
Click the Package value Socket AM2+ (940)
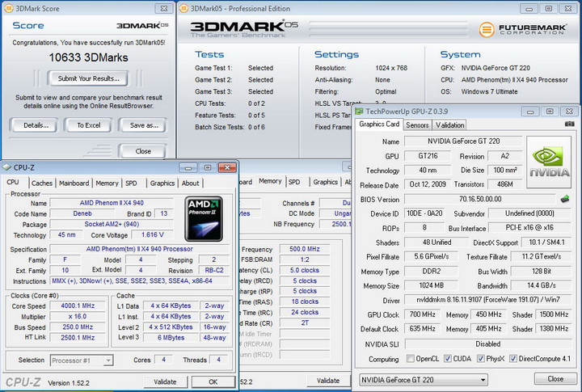pos(112,224)
